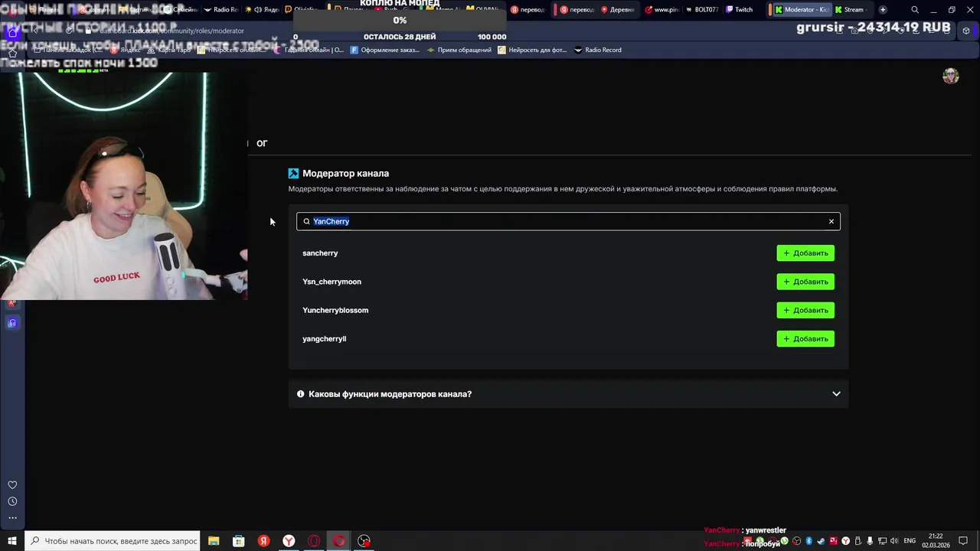Click the Модератор канала shield icon
980x551 pixels.
click(x=293, y=174)
